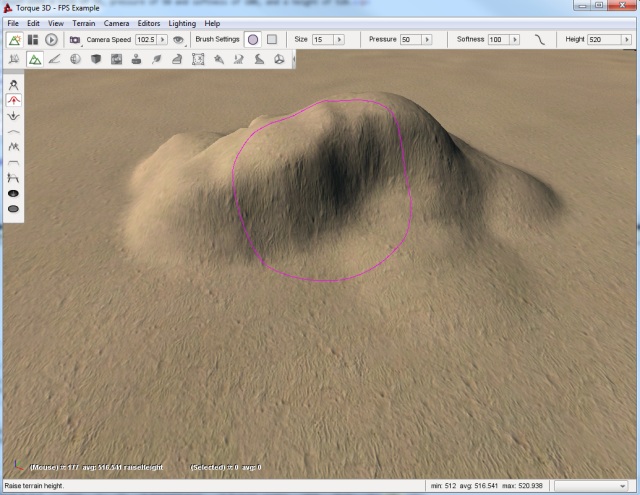Select the Lower Height terrain tool
The height and width of the screenshot is (495, 640).
[x=14, y=115]
